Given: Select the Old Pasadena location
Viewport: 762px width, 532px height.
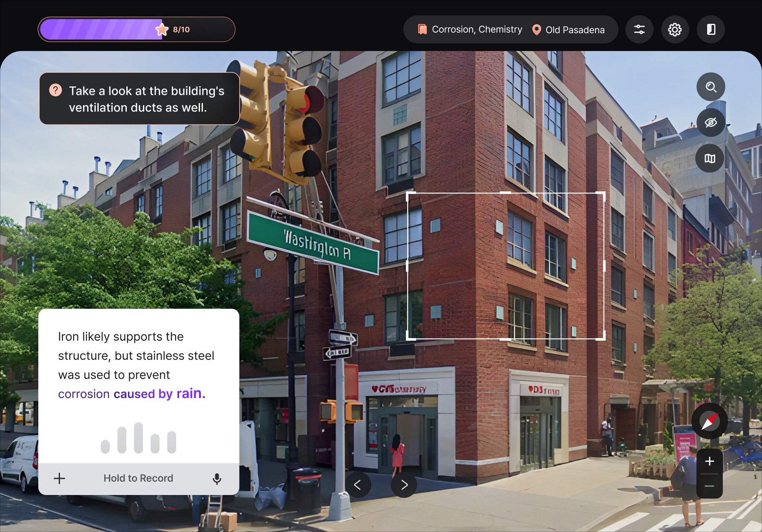Looking at the screenshot, I should (568, 30).
